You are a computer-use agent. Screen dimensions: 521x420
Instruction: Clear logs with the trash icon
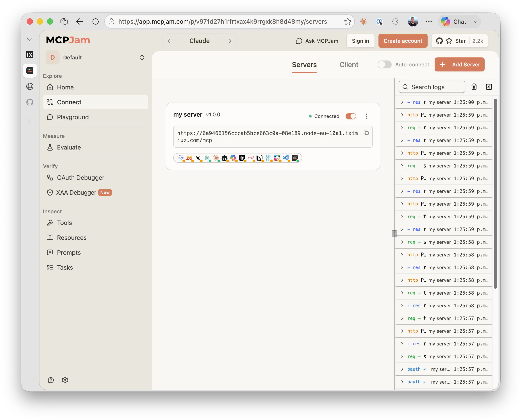point(474,87)
